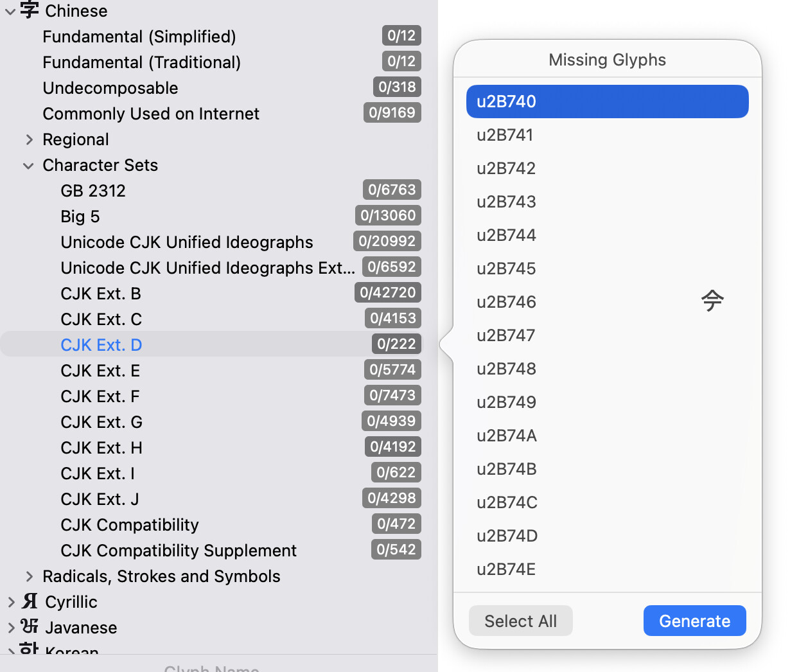
Task: Choose u2B74A from the missing glyphs
Action: [x=506, y=436]
